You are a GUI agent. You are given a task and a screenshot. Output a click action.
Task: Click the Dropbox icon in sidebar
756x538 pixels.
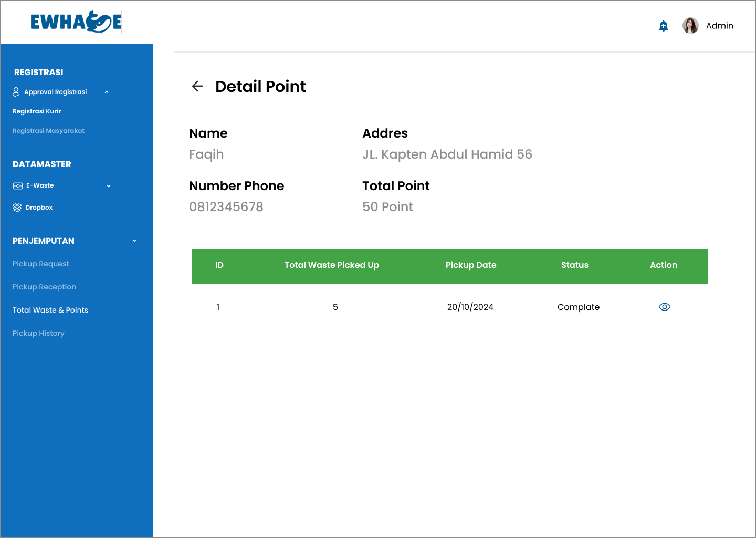(x=17, y=208)
